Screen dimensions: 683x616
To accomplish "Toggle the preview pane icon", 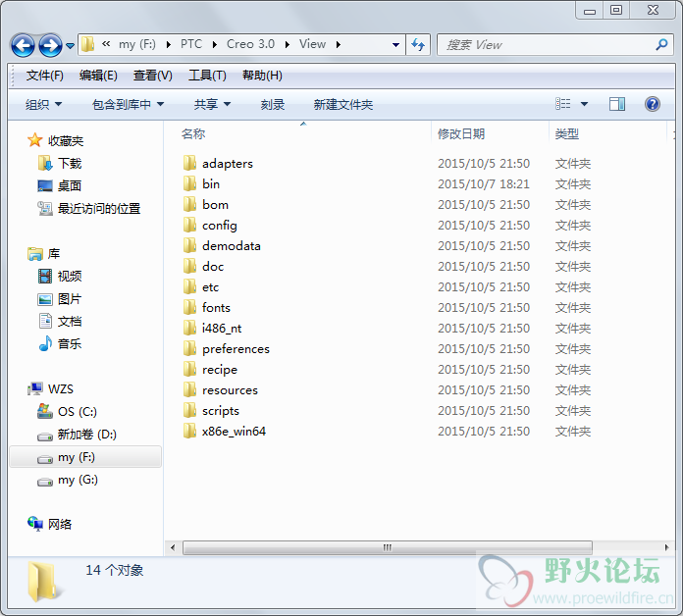I will [617, 104].
